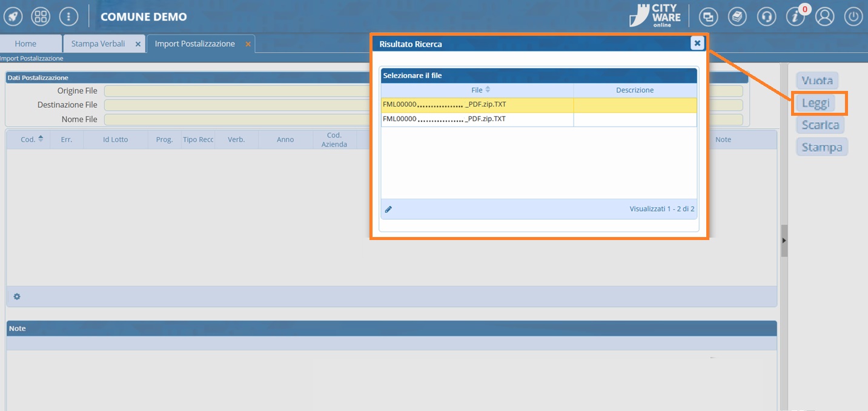Open the headset support icon
The image size is (868, 411).
pyautogui.click(x=766, y=17)
